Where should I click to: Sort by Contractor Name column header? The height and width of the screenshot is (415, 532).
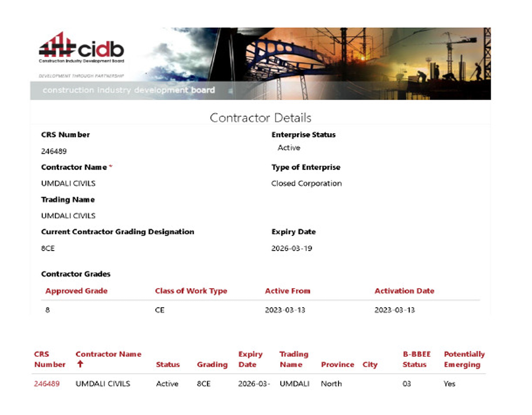click(x=108, y=354)
